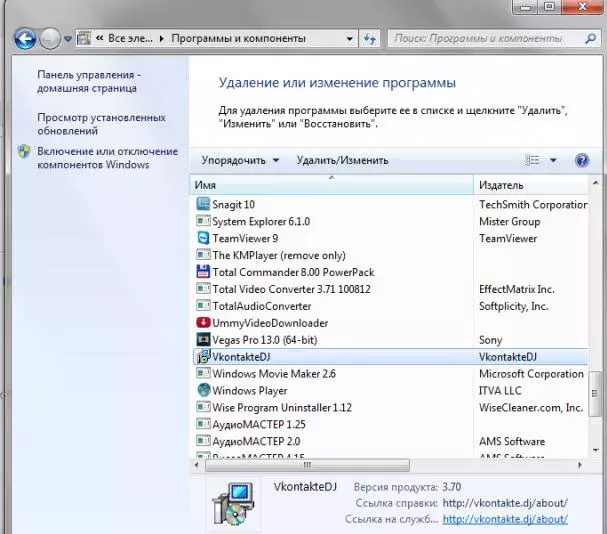607x534 pixels.
Task: Select Wise Program Uninstaller 1.12 entry
Action: tap(390, 407)
